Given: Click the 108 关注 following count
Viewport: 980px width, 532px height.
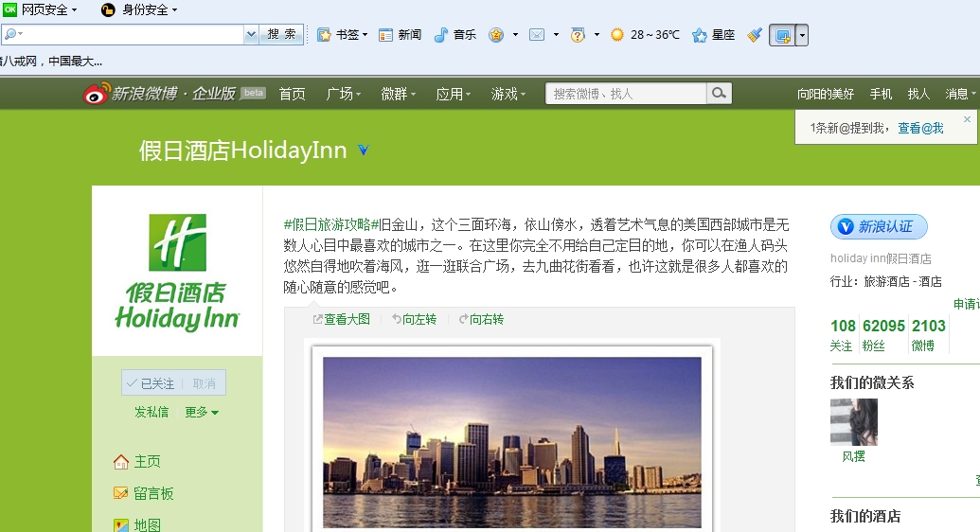Looking at the screenshot, I should pos(842,335).
